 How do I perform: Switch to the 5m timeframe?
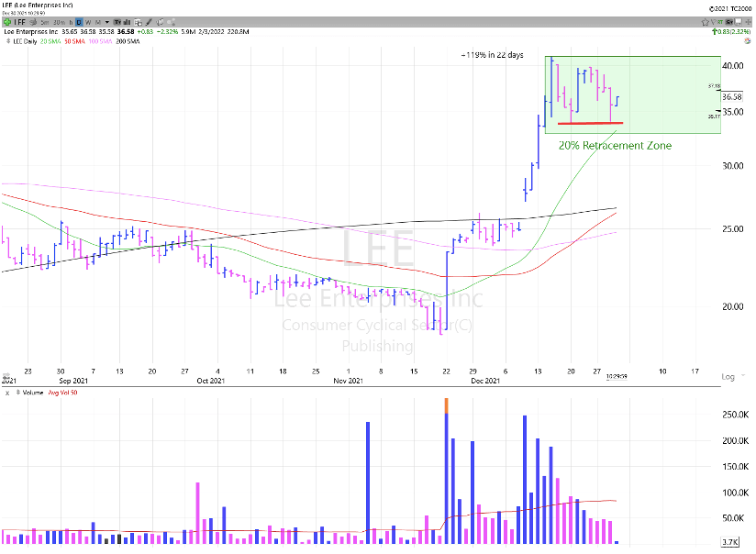click(44, 21)
